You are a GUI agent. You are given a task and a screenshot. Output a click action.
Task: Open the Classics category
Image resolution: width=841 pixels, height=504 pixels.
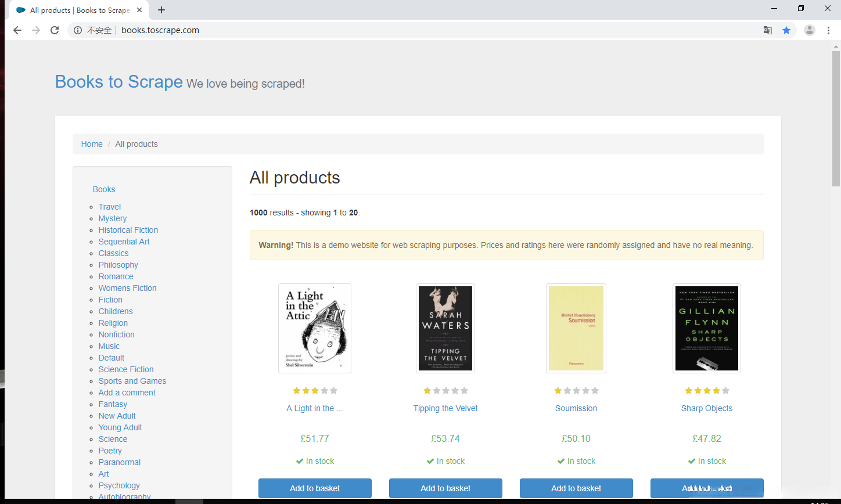click(x=114, y=253)
